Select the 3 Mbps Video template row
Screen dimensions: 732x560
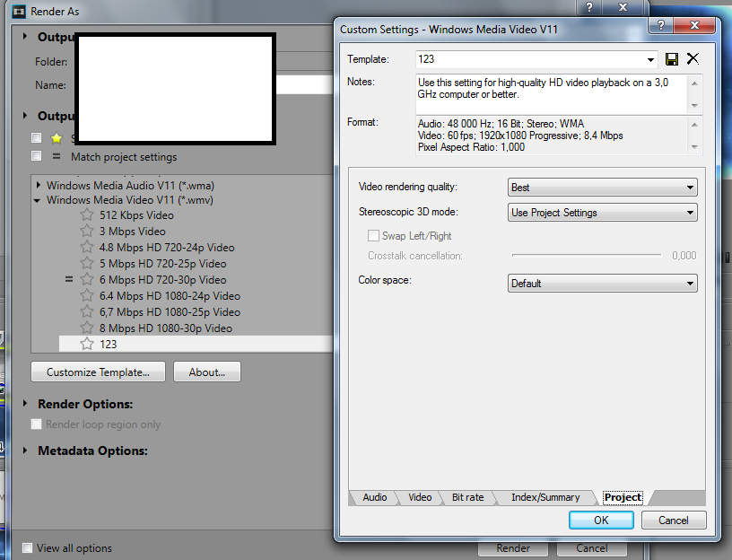click(x=133, y=232)
